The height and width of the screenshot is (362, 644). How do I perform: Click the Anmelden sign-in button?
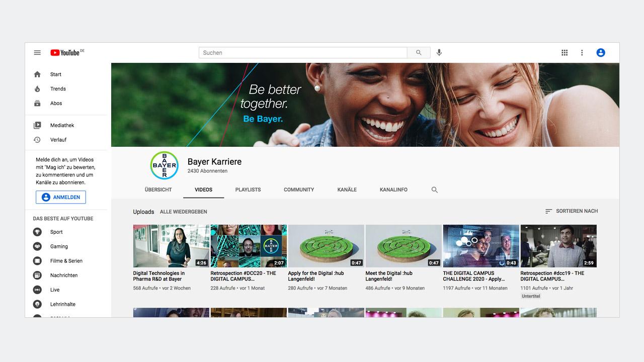click(61, 198)
